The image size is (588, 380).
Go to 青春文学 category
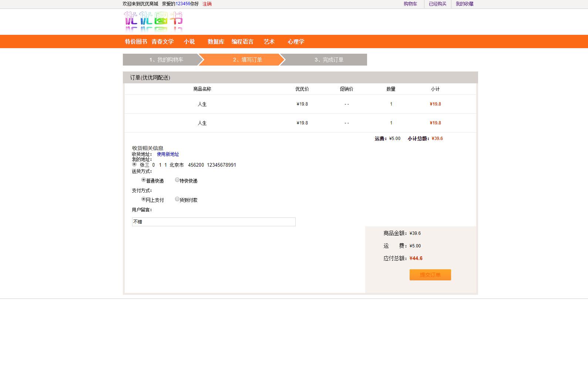162,41
